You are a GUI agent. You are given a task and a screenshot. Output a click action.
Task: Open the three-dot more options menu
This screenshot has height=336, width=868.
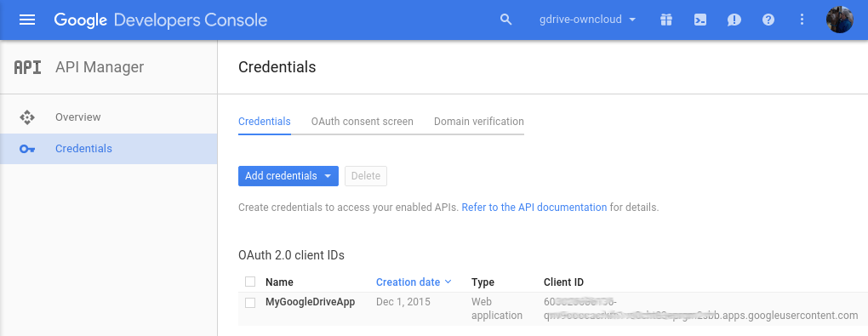pyautogui.click(x=802, y=20)
